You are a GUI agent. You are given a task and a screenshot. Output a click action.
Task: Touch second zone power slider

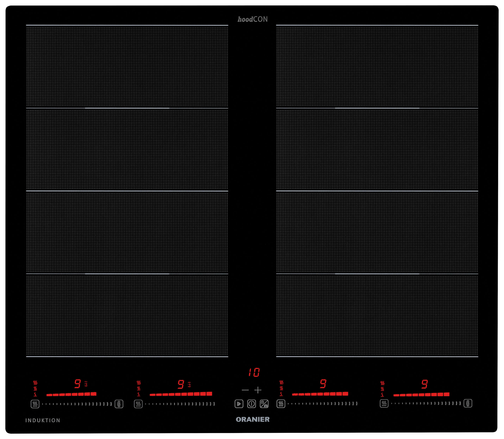coord(180,404)
